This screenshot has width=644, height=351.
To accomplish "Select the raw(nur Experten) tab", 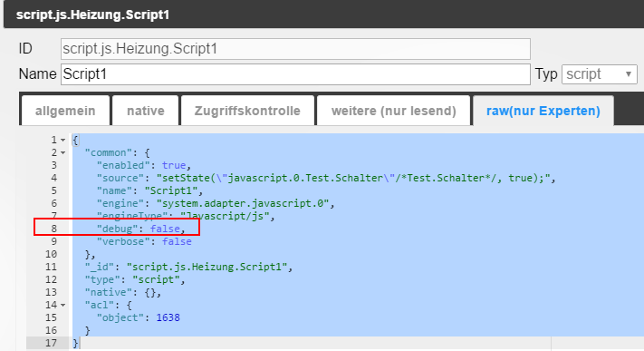I will [x=543, y=111].
